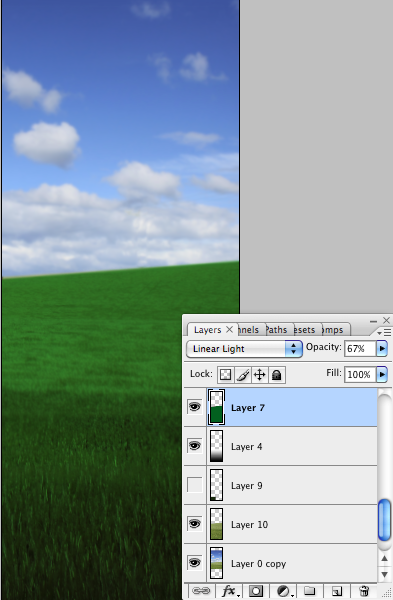Select the Layer 9 name

pos(246,486)
